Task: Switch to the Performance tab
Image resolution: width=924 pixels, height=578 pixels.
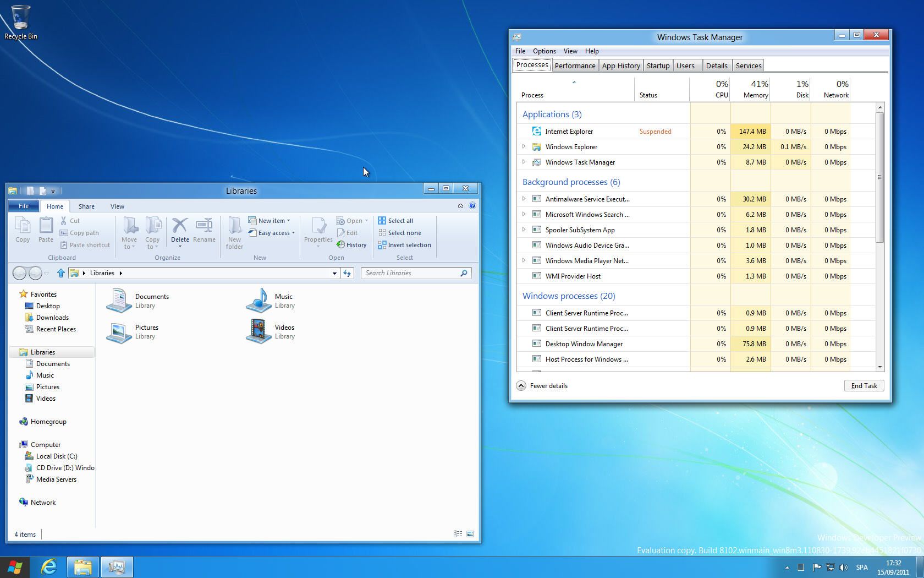Action: click(x=575, y=66)
